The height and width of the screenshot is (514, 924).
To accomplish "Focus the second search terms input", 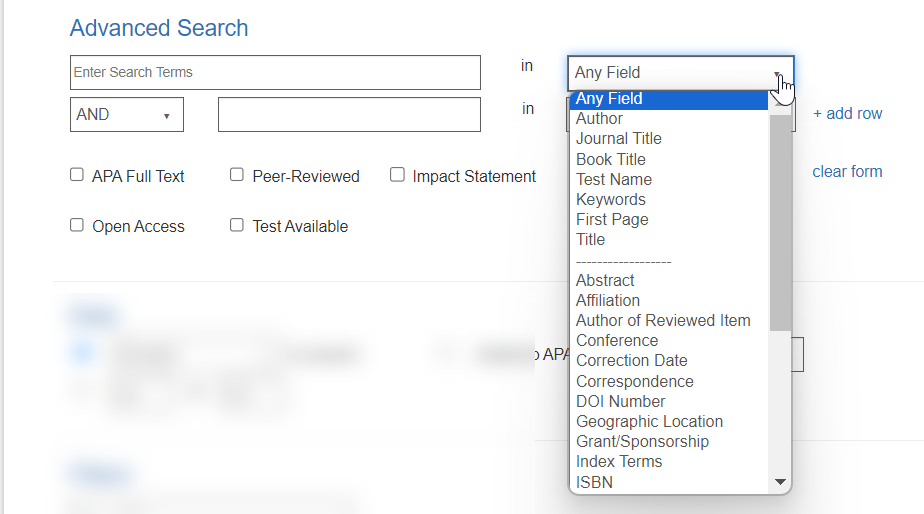I will click(349, 114).
